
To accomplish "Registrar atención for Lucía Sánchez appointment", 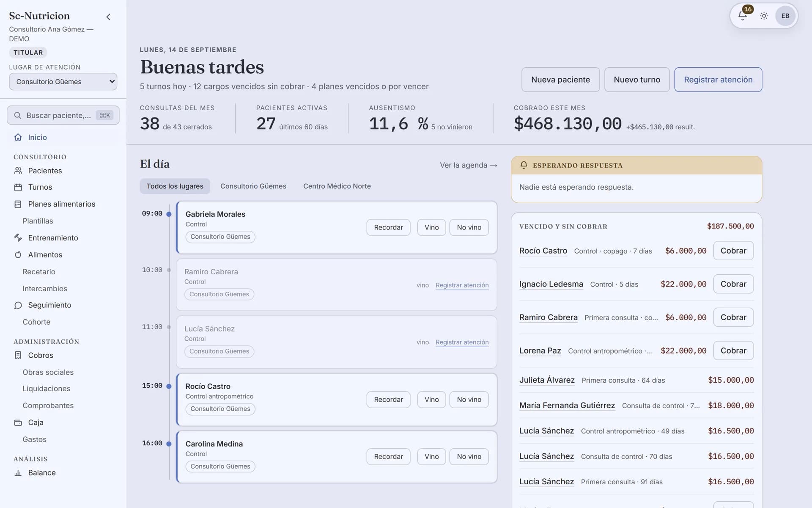I will 462,342.
